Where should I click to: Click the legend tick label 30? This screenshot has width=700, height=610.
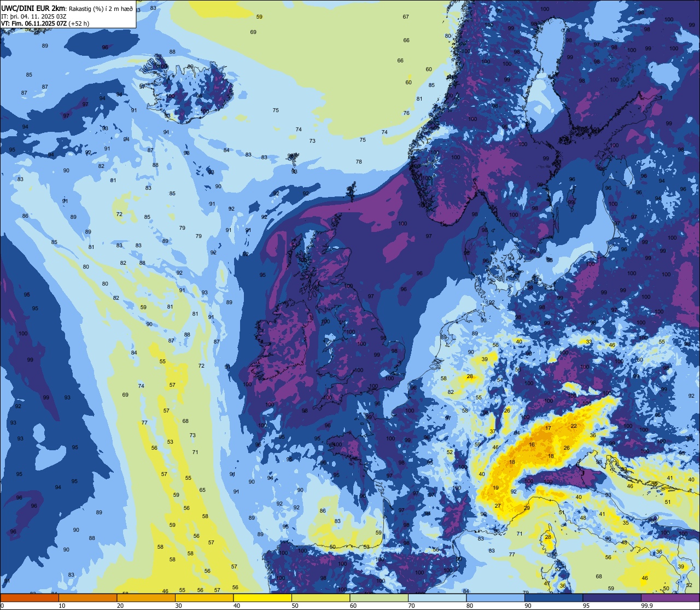(178, 606)
